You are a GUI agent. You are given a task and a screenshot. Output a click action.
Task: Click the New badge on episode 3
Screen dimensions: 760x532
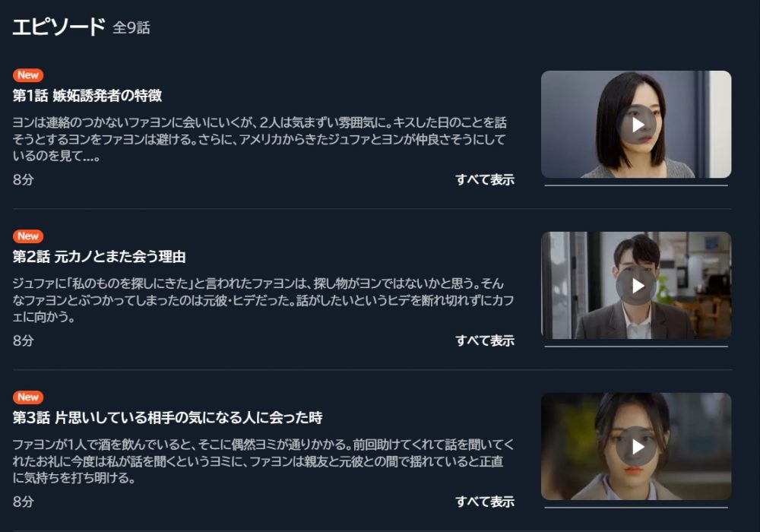click(x=28, y=397)
